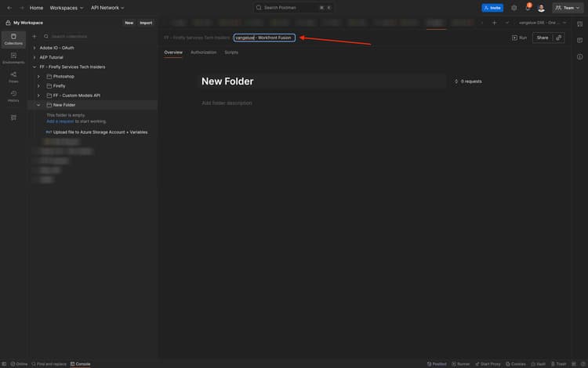
Task: Open Trash from the status bar
Action: (x=558, y=364)
